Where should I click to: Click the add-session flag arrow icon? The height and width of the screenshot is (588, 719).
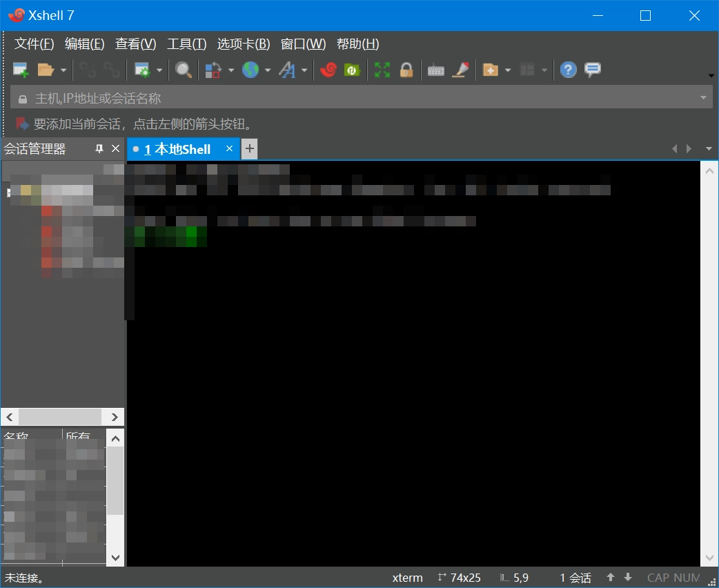pos(23,124)
